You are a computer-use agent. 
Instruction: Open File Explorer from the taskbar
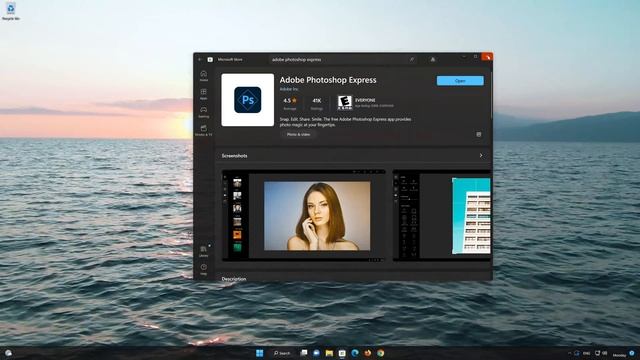[x=329, y=353]
